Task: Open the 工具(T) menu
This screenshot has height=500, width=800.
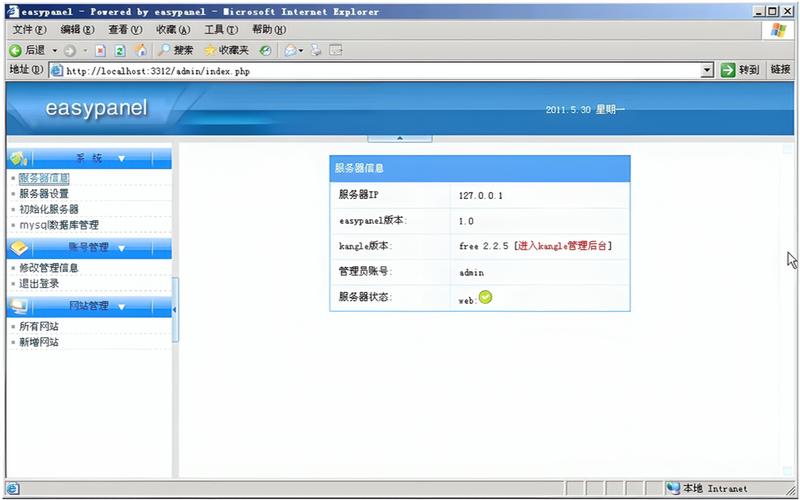Action: 221,30
